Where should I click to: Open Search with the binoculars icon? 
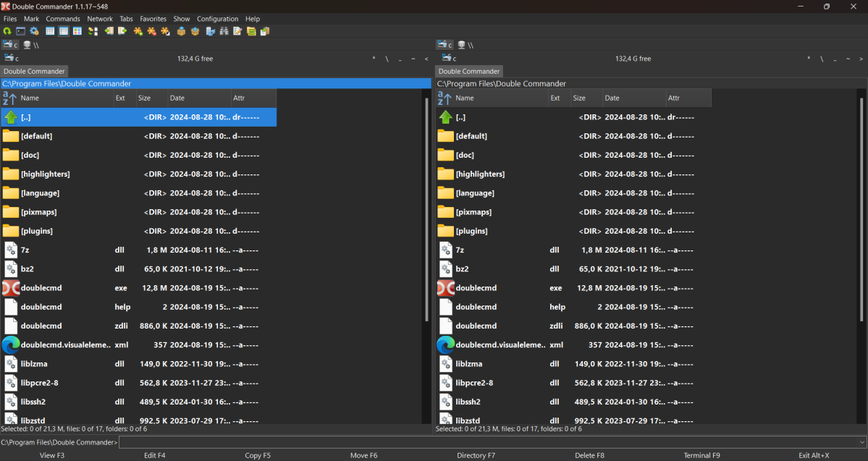224,31
